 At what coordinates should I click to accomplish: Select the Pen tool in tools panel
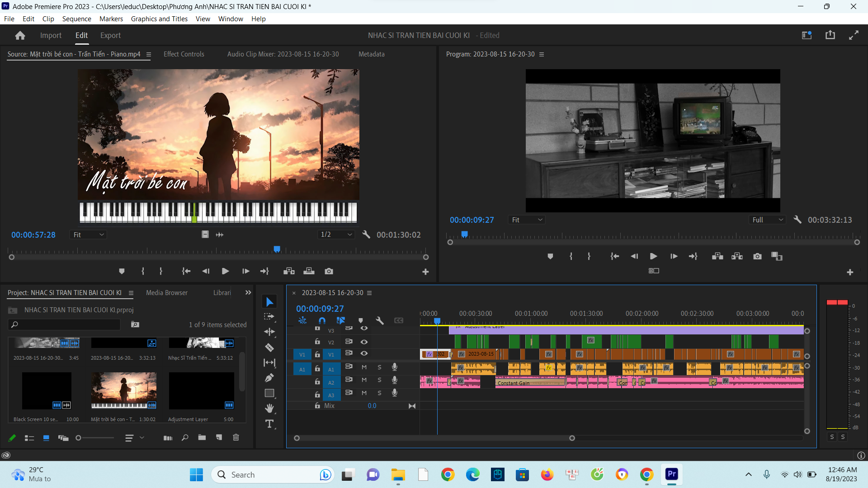pyautogui.click(x=269, y=378)
